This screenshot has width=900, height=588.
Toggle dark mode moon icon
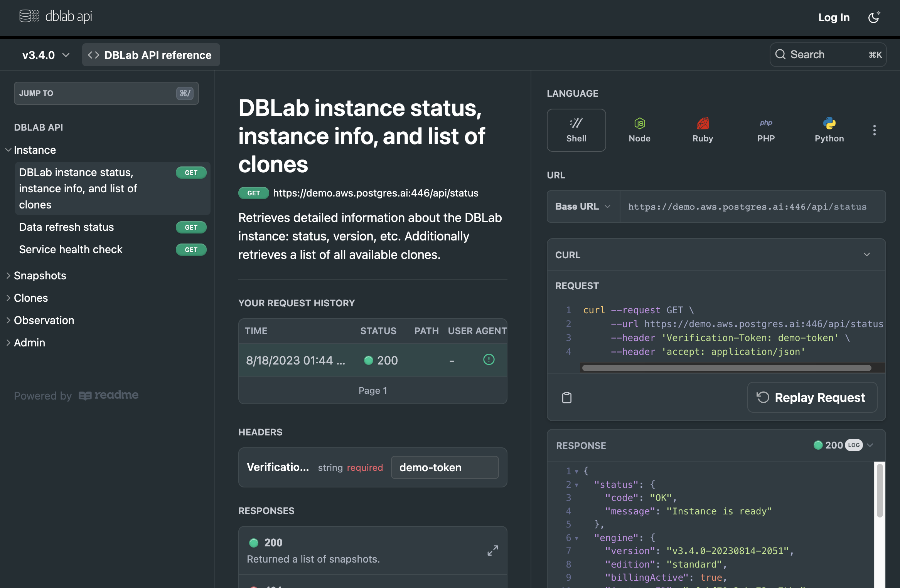pyautogui.click(x=874, y=17)
